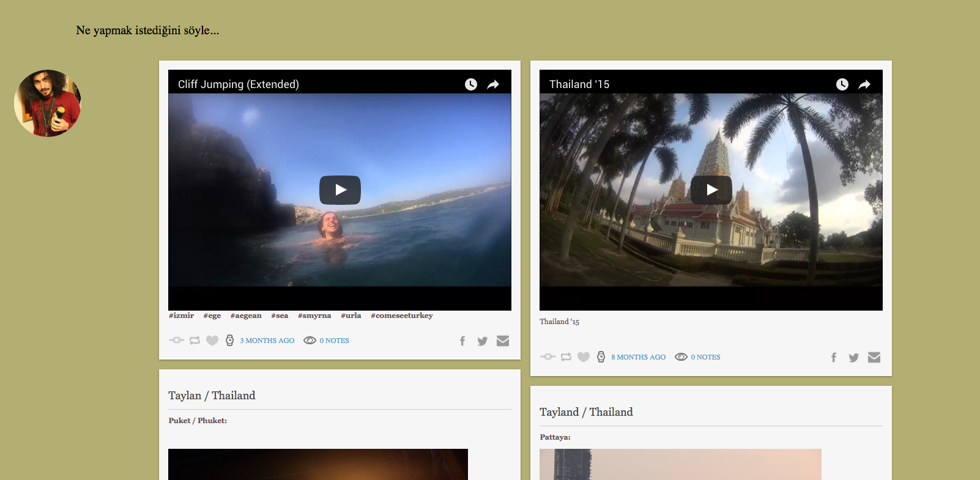Image resolution: width=980 pixels, height=480 pixels.
Task: Open the Taylan / Thailand post title
Action: 212,396
